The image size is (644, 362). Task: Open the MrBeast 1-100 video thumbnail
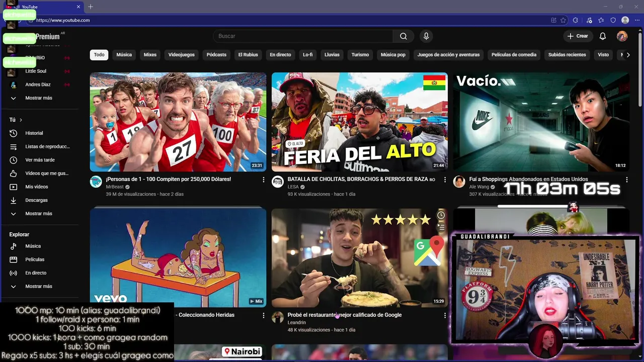(178, 122)
